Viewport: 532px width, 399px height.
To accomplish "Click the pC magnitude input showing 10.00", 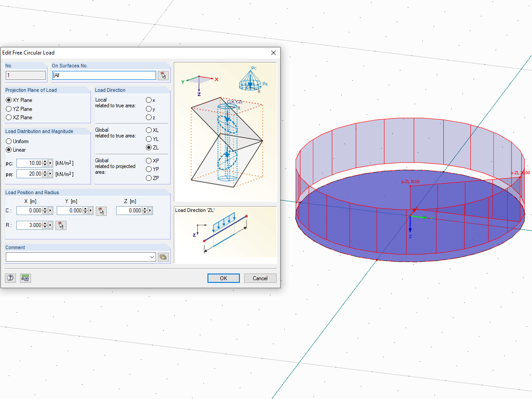I will pos(29,163).
